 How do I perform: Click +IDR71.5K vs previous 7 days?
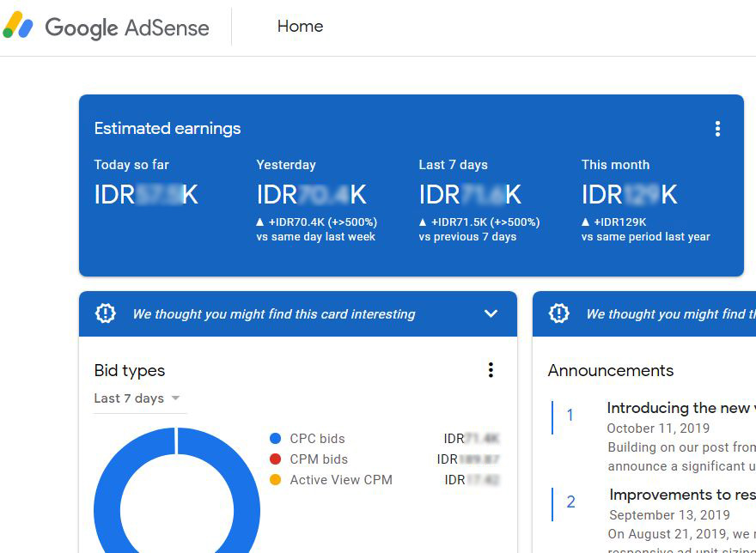[x=479, y=229]
